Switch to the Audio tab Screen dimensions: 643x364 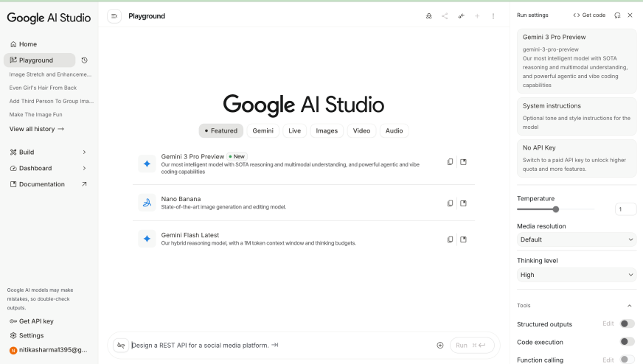(x=394, y=130)
